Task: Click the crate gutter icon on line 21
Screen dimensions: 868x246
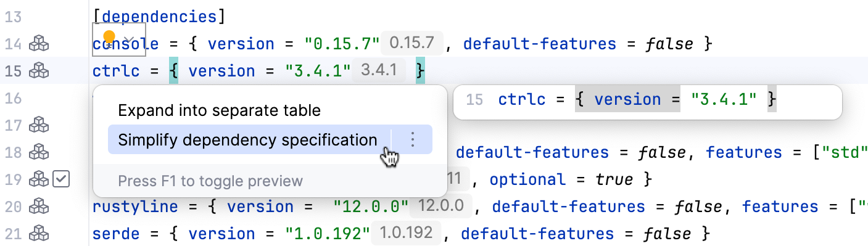Action: [x=40, y=234]
